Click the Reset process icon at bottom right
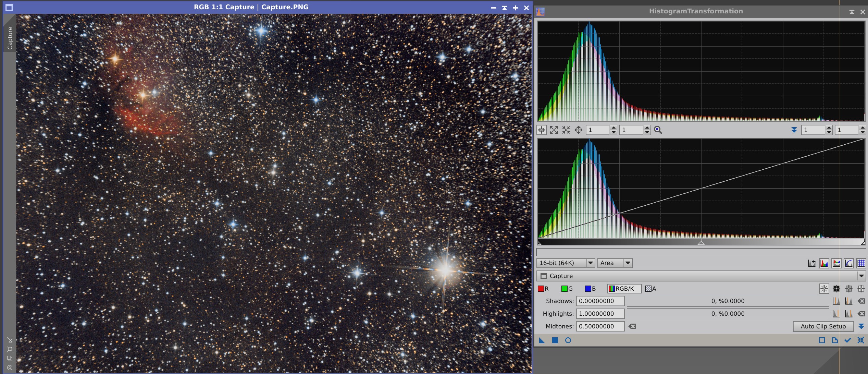The height and width of the screenshot is (374, 868). point(860,340)
